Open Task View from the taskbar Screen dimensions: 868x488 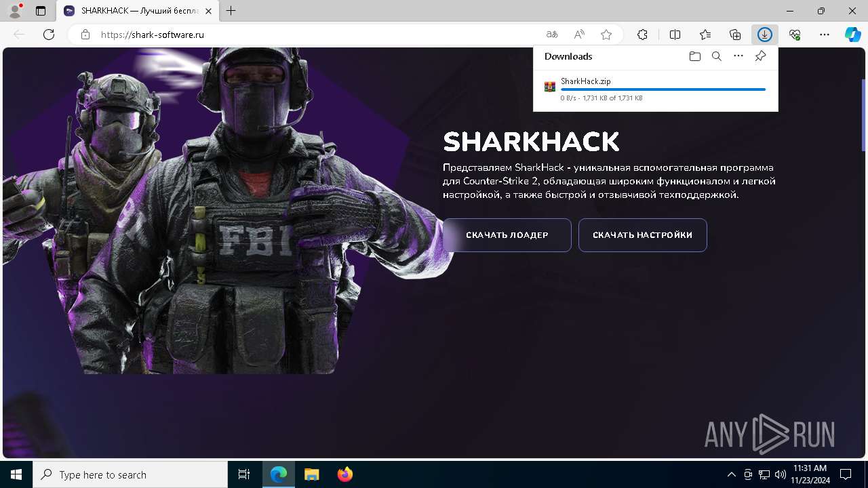tap(244, 474)
